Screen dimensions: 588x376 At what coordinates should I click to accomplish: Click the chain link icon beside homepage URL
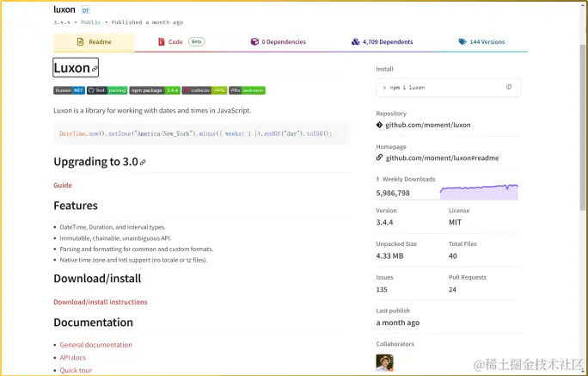click(379, 157)
